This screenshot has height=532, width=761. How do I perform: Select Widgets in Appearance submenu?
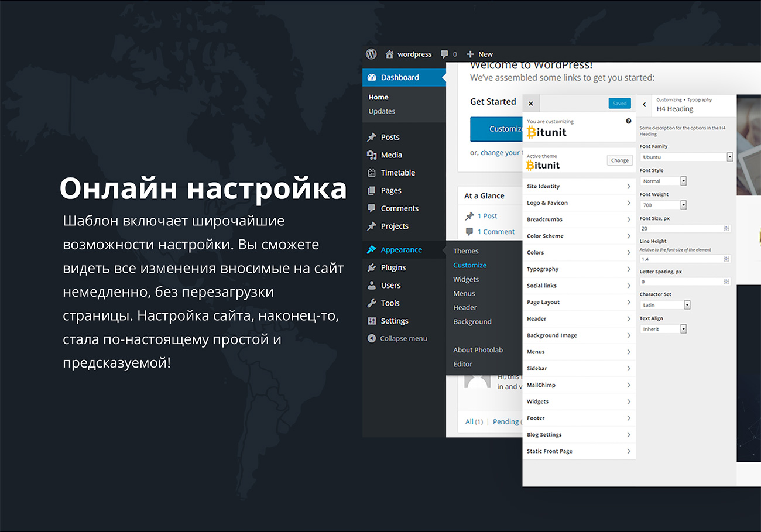click(466, 279)
